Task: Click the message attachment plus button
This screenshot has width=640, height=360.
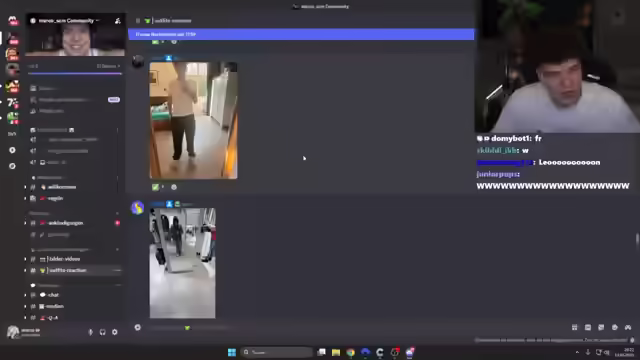Action: (138, 327)
